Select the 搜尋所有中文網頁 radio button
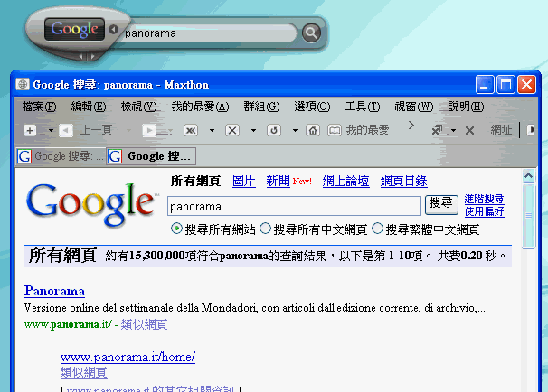This screenshot has height=392, width=548. 265,229
